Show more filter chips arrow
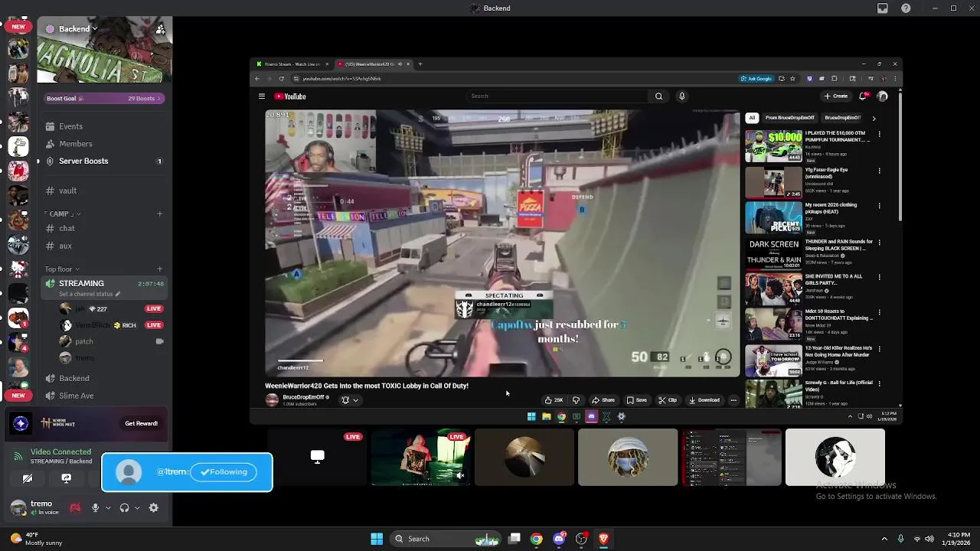 [x=874, y=118]
